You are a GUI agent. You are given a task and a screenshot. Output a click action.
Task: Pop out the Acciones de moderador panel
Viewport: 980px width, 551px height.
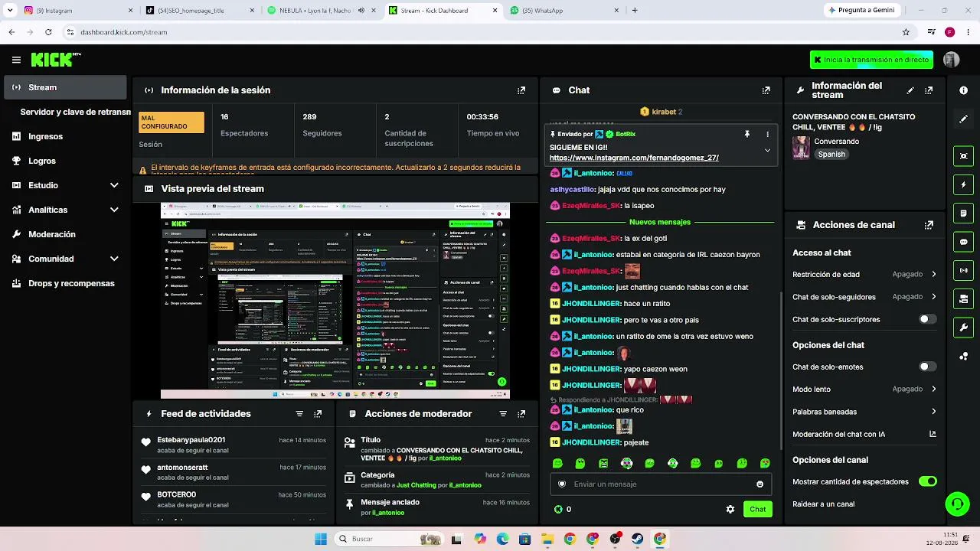[521, 414]
